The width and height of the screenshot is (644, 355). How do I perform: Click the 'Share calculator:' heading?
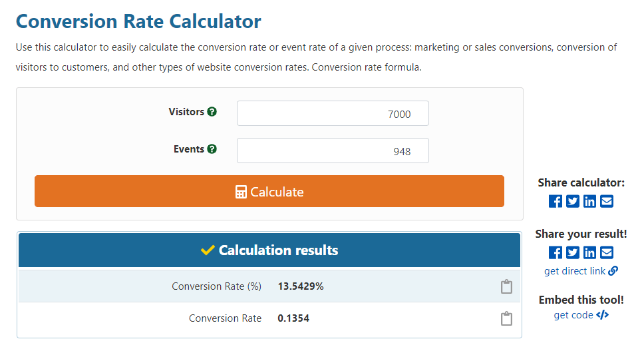tap(581, 182)
